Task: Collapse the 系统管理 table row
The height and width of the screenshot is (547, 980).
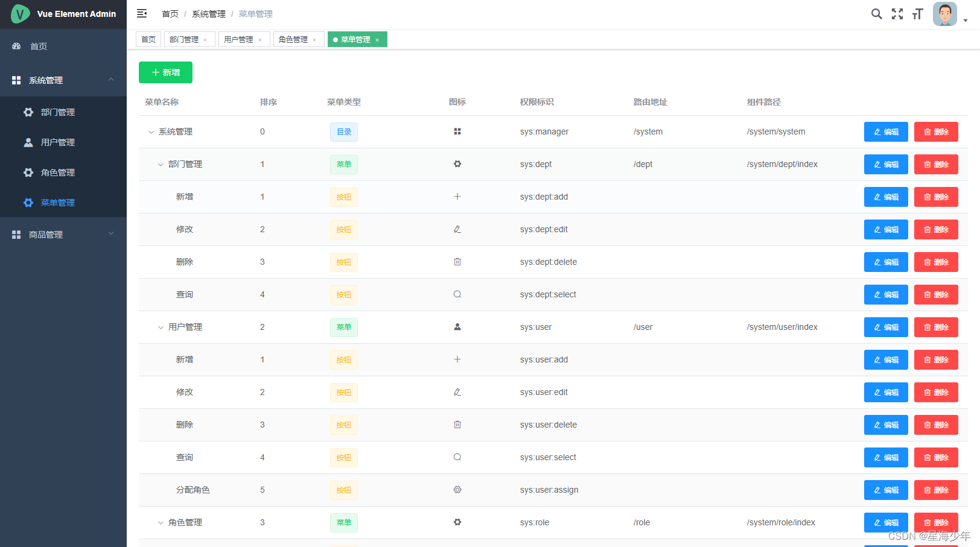Action: (151, 132)
